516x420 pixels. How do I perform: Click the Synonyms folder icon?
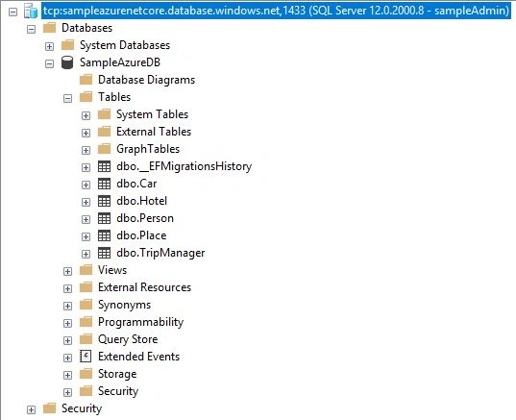click(86, 305)
